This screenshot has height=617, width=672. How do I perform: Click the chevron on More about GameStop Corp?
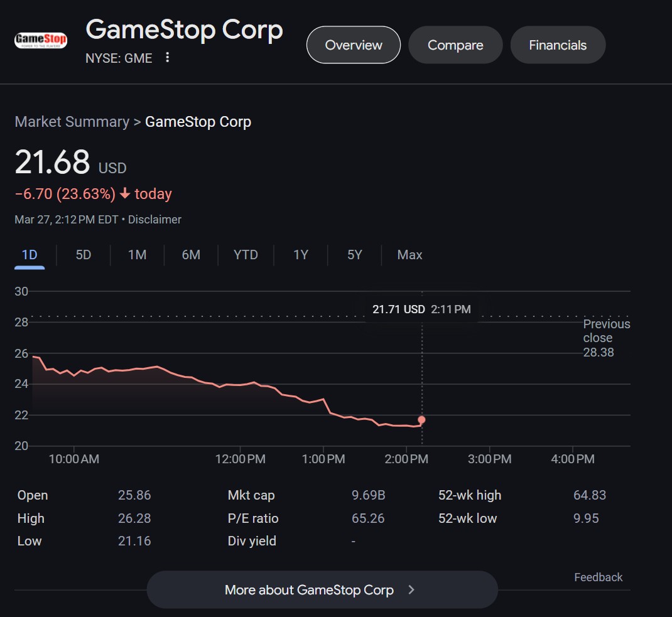(411, 589)
